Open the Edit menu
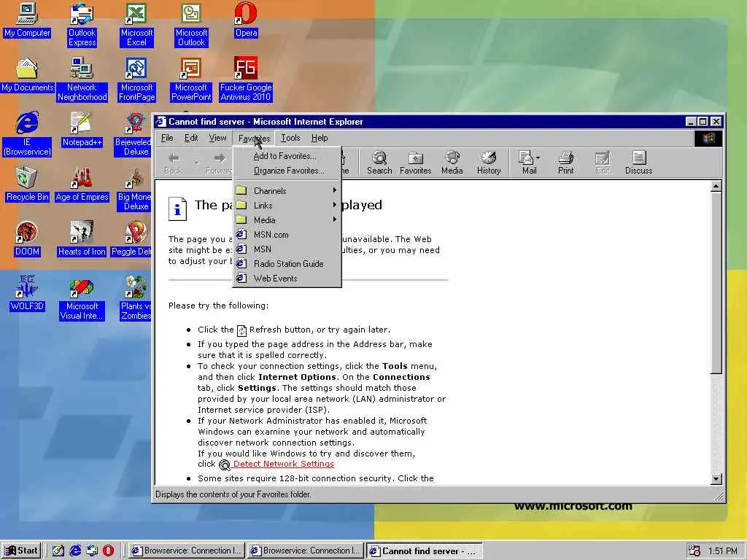The width and height of the screenshot is (747, 560). pyautogui.click(x=191, y=138)
